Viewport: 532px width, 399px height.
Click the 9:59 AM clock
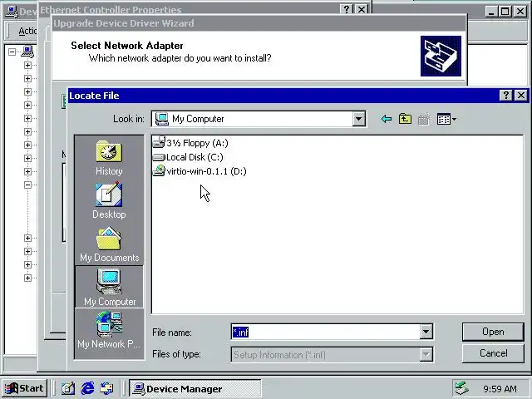[500, 389]
